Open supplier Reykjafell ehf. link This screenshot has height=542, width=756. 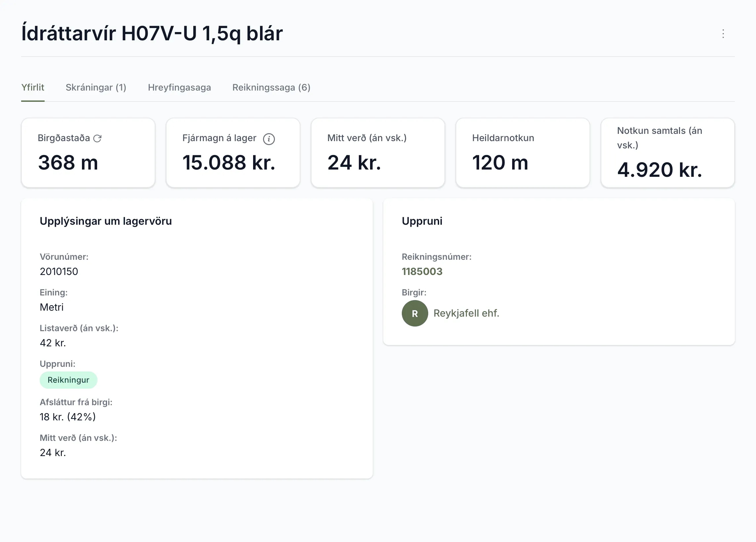pos(466,313)
